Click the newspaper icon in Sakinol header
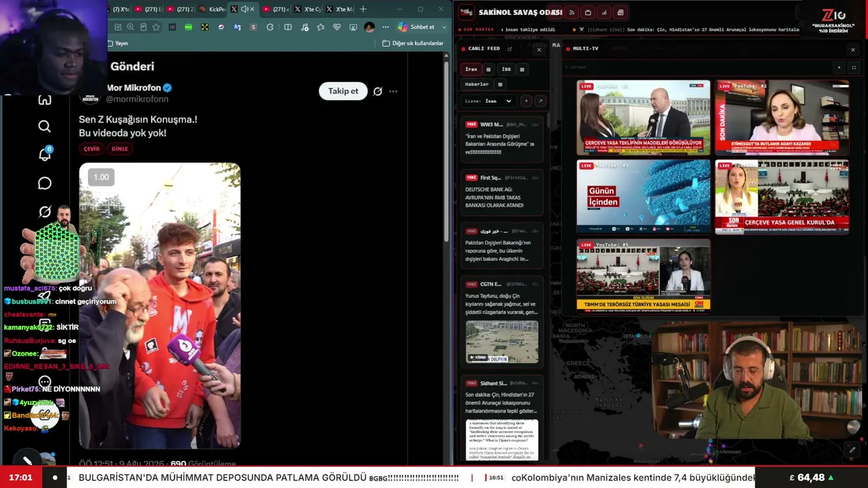 [x=620, y=12]
